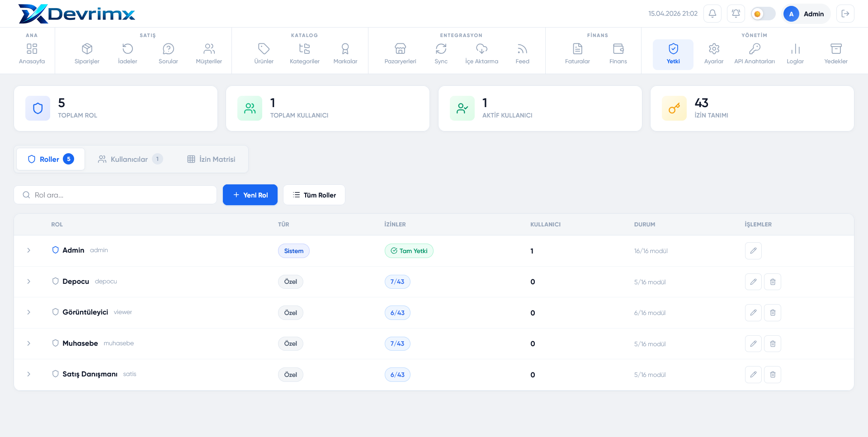Expand the Görüntüleyici role row
868x437 pixels.
point(29,312)
